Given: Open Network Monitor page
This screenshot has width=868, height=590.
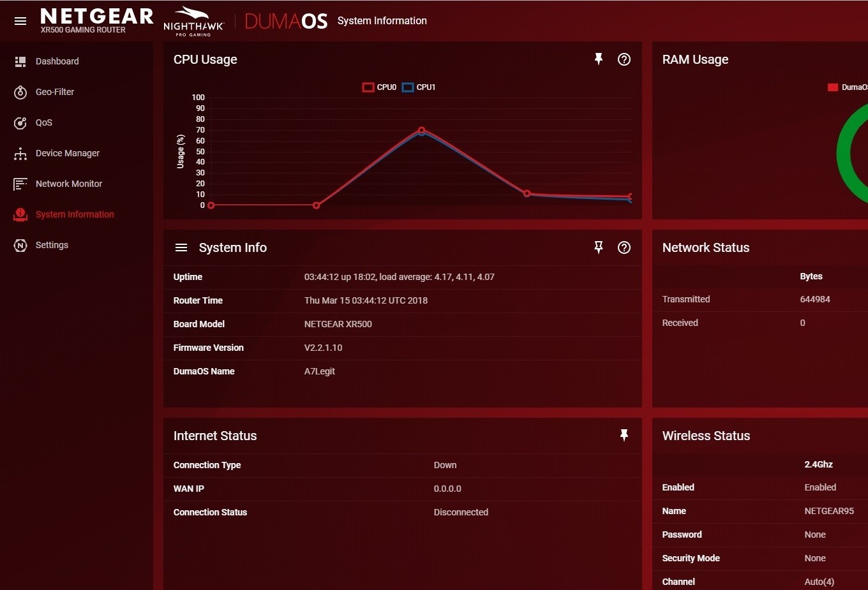Looking at the screenshot, I should click(69, 184).
